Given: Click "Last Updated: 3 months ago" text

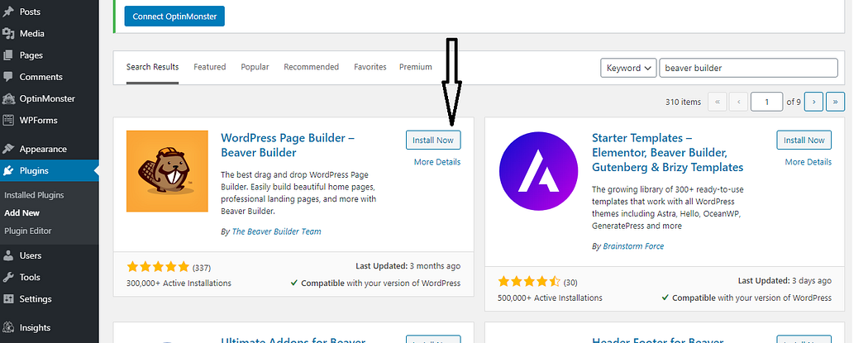Looking at the screenshot, I should click(x=408, y=266).
